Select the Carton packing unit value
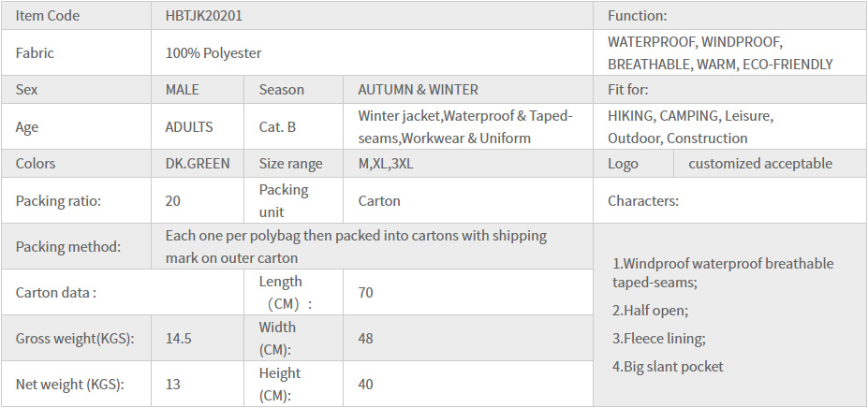 click(x=379, y=200)
